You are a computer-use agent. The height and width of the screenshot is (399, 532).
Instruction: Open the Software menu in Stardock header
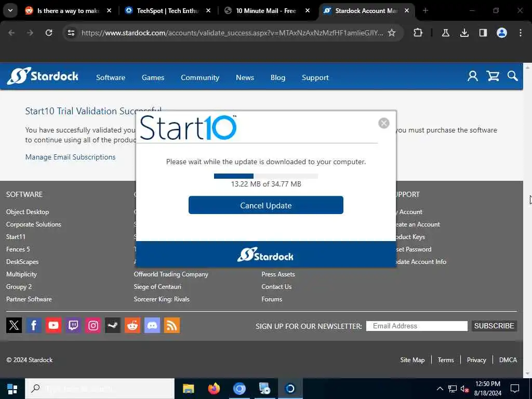point(111,77)
